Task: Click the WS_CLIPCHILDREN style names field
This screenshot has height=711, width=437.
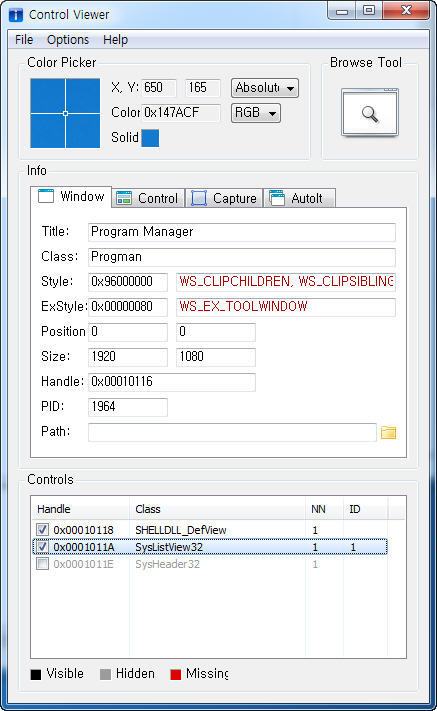Action: [286, 282]
